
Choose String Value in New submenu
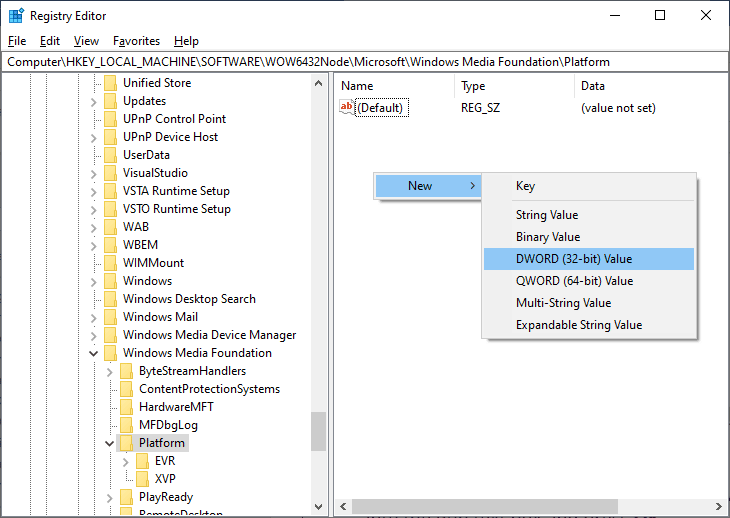point(547,215)
